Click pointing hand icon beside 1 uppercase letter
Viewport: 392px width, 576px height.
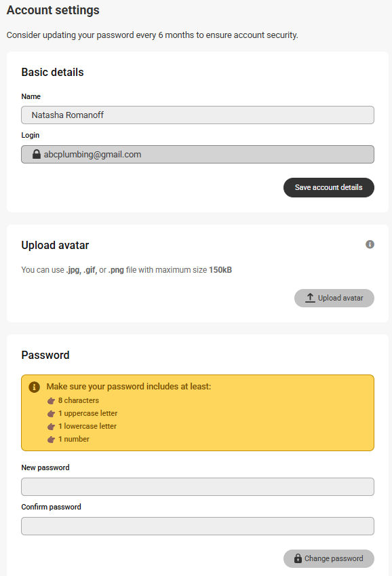(x=51, y=414)
